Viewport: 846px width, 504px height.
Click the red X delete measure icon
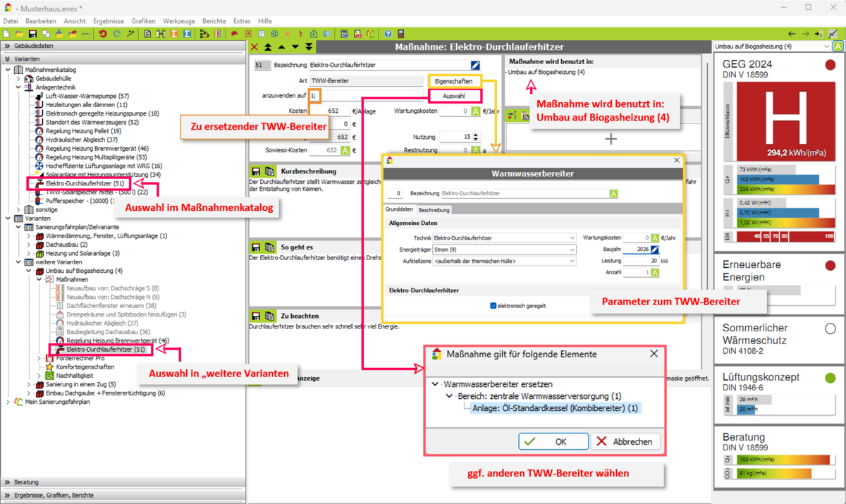click(255, 47)
